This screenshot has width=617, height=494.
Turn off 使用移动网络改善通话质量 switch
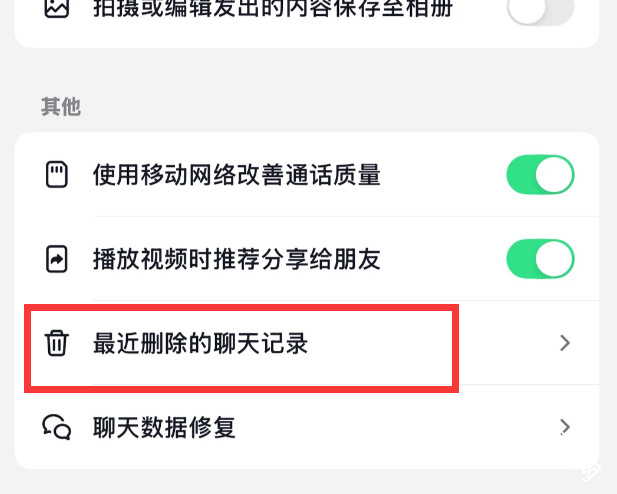click(540, 176)
